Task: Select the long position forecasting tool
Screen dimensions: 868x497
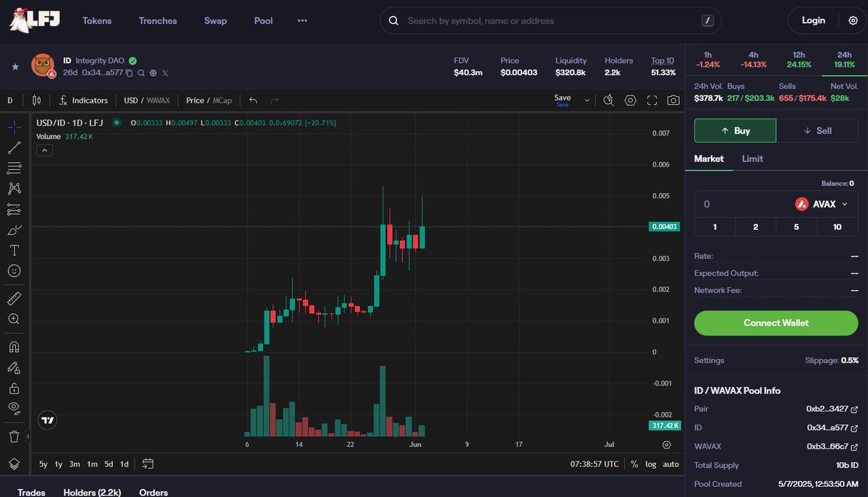Action: (14, 209)
